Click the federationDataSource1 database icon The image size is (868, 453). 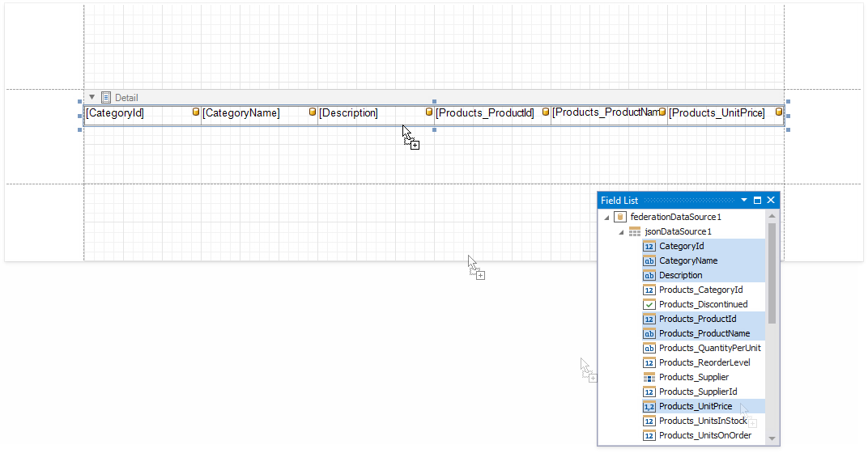pos(620,217)
